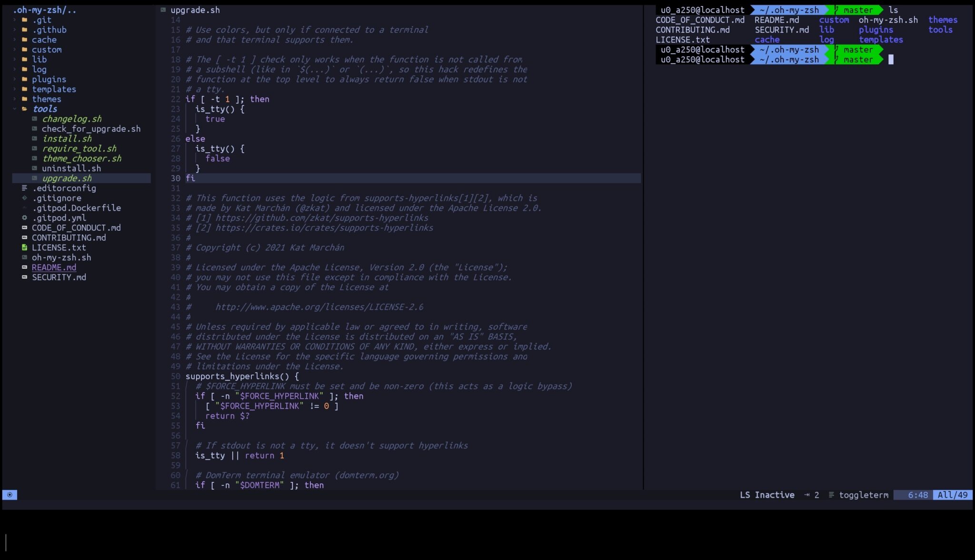Click the gear icon beside .gitpod.yml
The height and width of the screenshot is (560, 975).
[x=23, y=218]
